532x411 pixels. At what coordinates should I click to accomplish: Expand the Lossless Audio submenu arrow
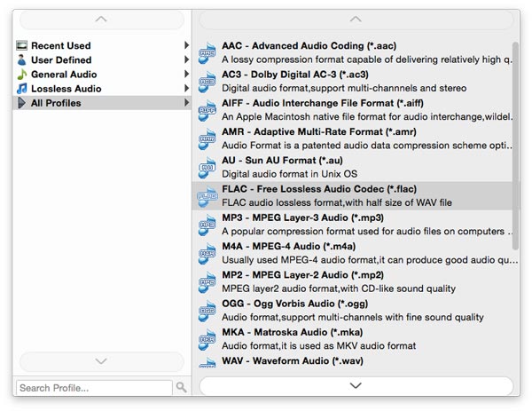click(186, 88)
